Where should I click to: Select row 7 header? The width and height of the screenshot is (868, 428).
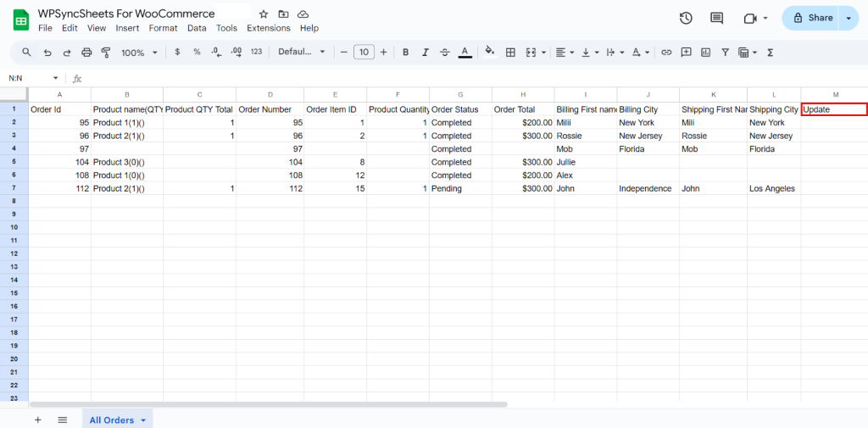tap(14, 188)
